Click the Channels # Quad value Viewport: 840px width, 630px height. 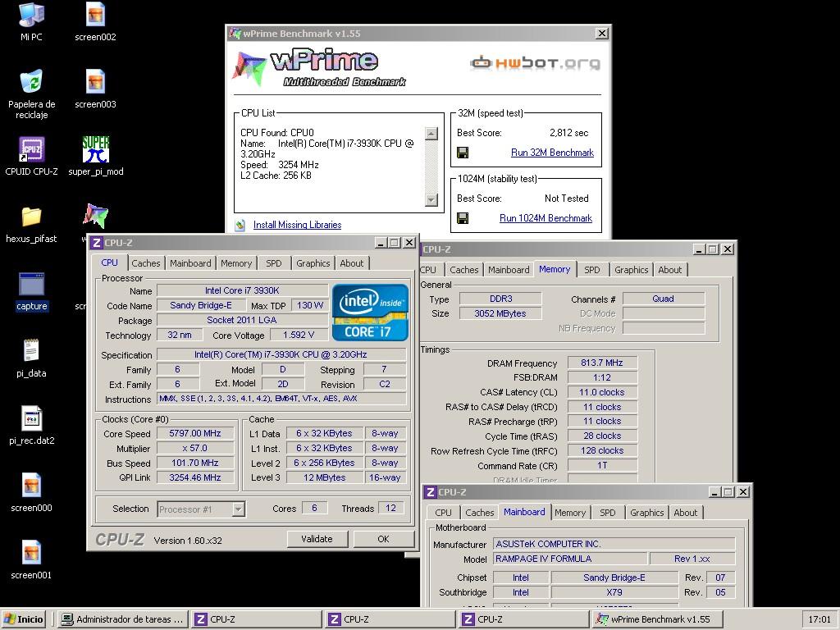point(663,299)
